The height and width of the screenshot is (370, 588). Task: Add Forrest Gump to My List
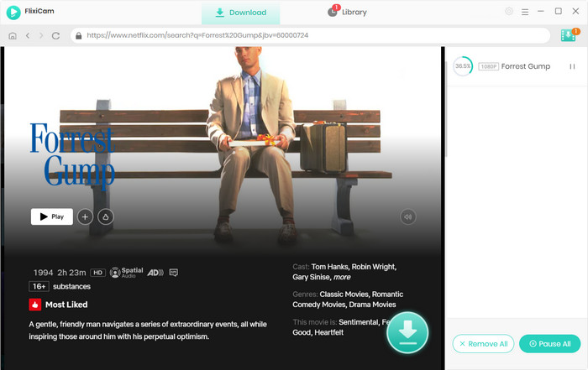85,216
